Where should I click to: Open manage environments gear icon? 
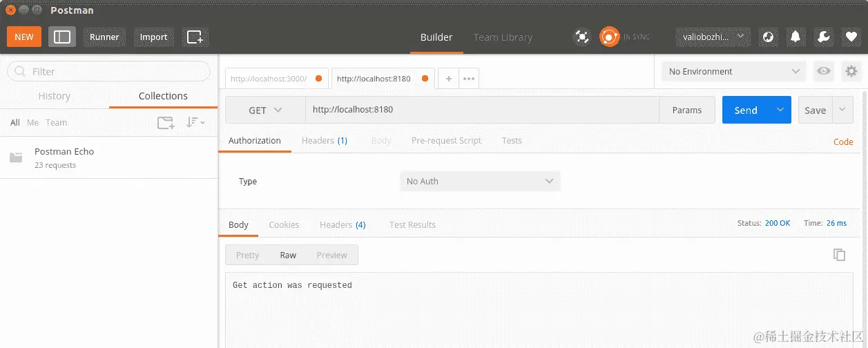click(851, 71)
